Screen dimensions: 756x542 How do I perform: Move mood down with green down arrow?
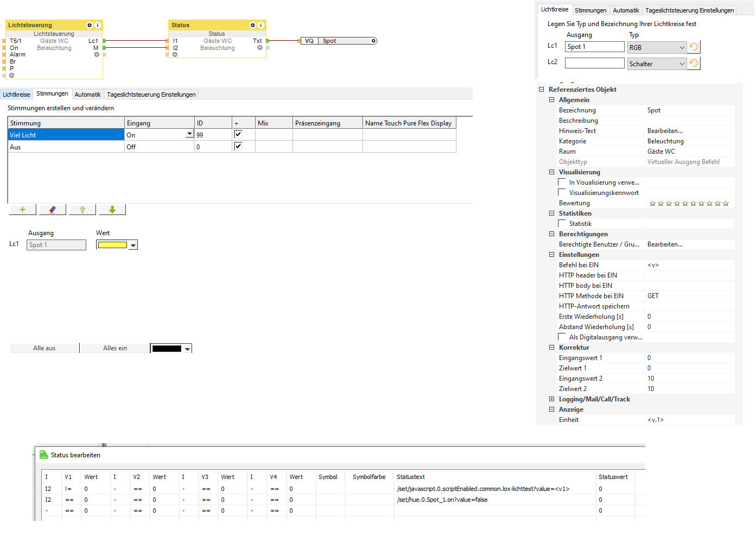(x=112, y=210)
